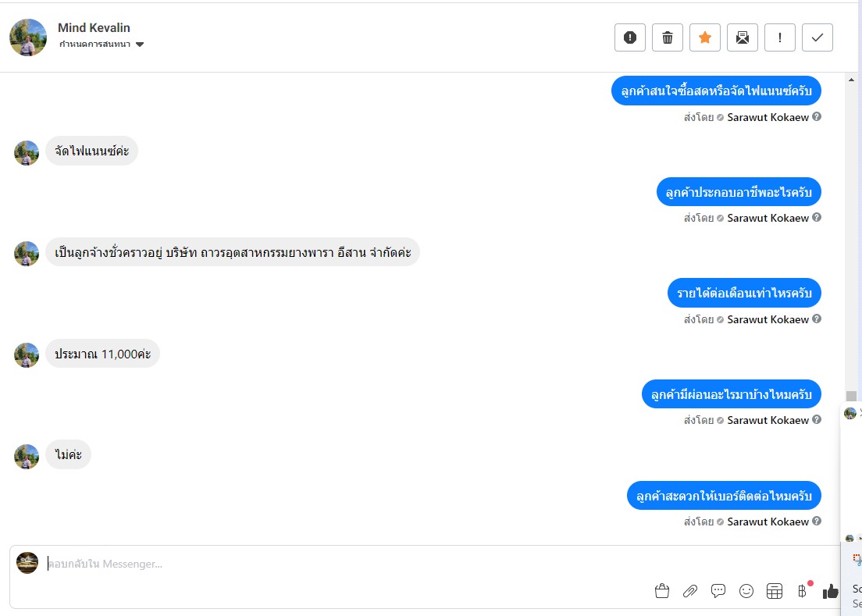Open Mind Kevalin's header profile picture

(x=28, y=37)
